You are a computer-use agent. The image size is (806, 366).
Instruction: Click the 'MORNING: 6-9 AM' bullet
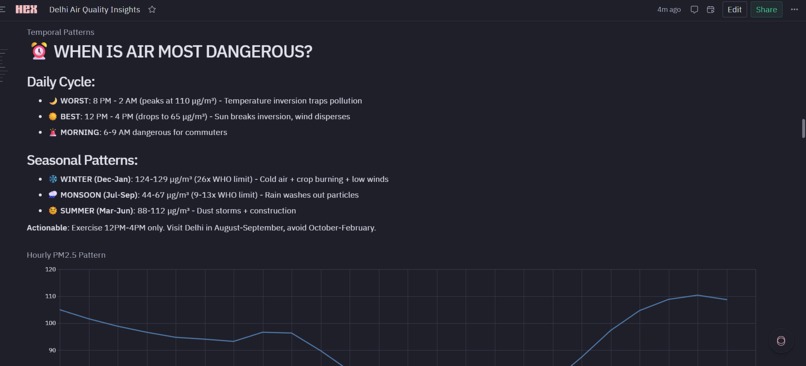coord(137,132)
